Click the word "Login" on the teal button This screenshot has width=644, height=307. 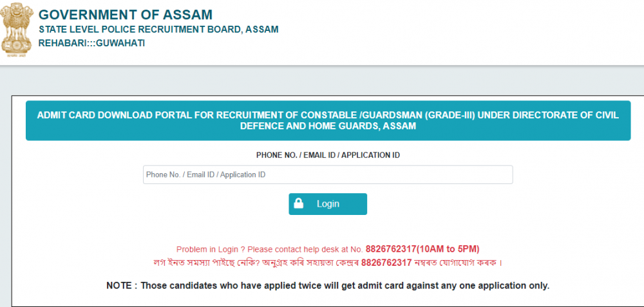pos(328,204)
